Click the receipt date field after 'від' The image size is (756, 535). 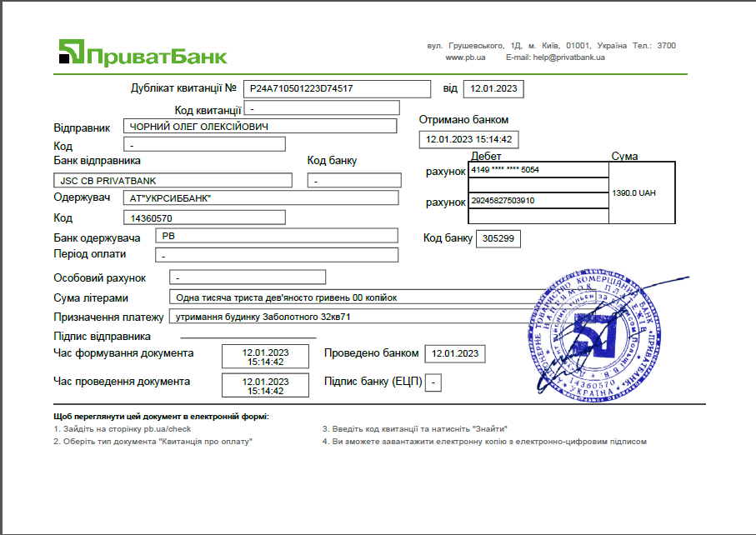(x=493, y=88)
